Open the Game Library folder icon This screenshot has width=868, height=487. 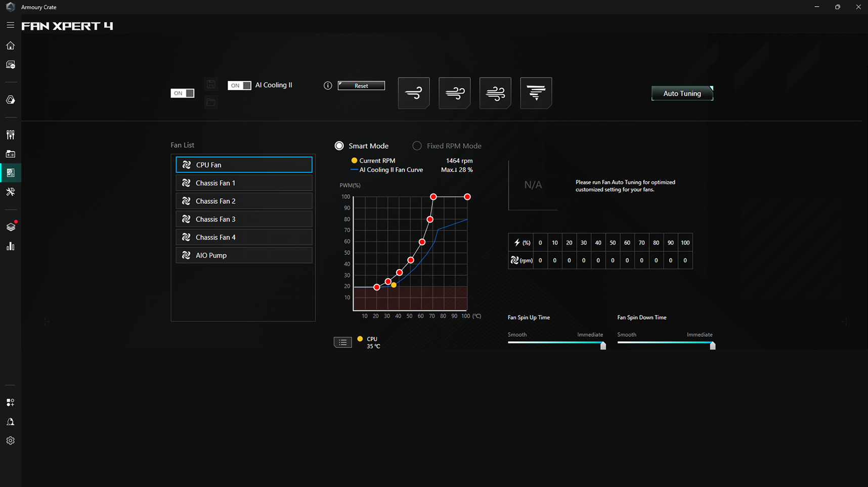click(x=10, y=154)
